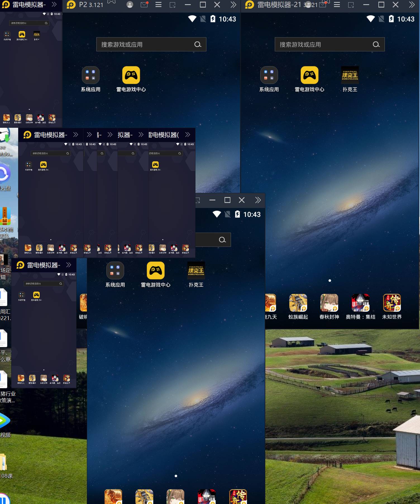Open hamburger menu in P2 window title bar
Image resolution: width=420 pixels, height=504 pixels.
159,5
